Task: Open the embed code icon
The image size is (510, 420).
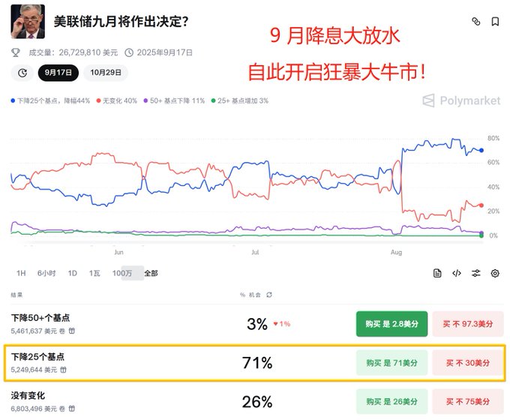Action: tap(456, 274)
